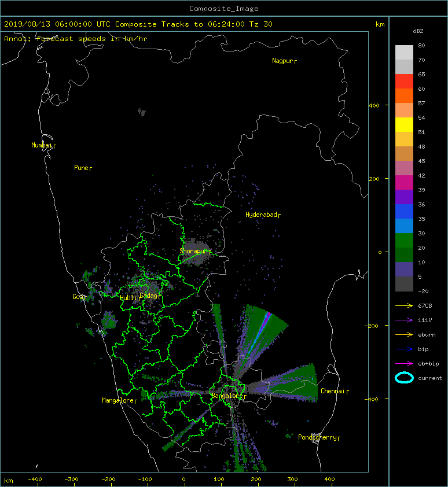This screenshot has height=487, width=448.
Task: Click the 100 label on horizontal axis
Action: coord(219,479)
